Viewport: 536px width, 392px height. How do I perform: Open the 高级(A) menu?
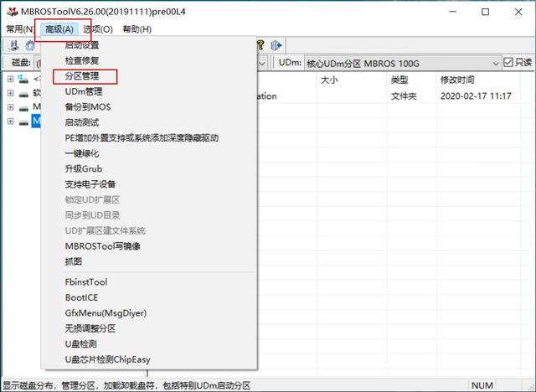(59, 29)
